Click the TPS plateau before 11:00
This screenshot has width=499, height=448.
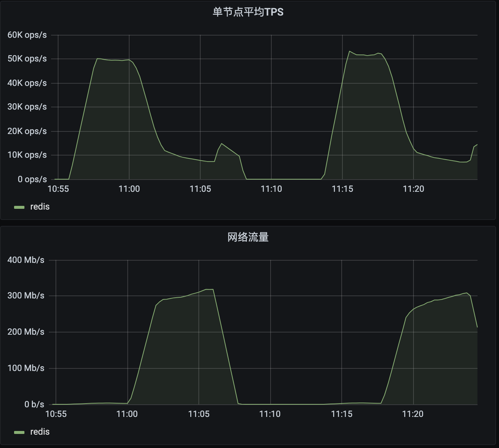click(111, 60)
